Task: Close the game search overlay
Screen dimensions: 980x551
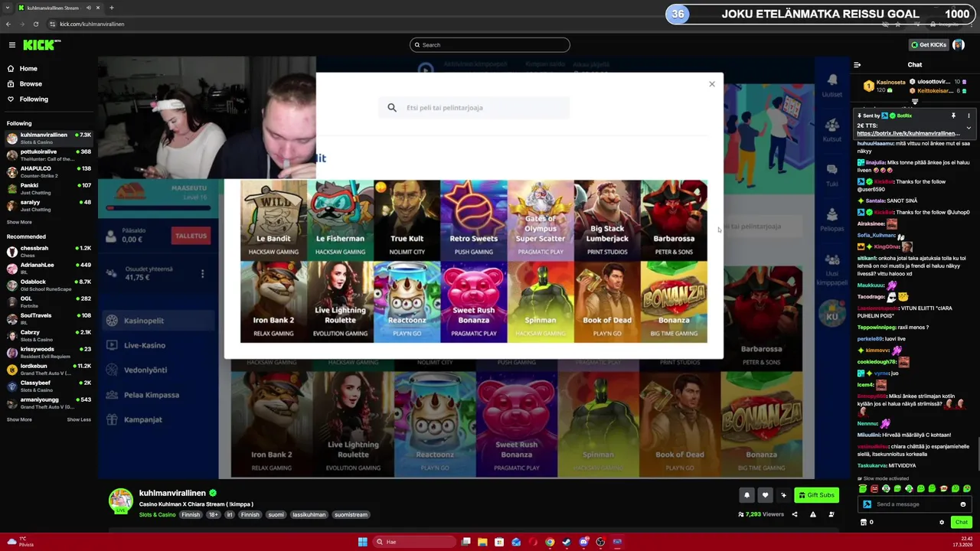Action: click(x=711, y=84)
